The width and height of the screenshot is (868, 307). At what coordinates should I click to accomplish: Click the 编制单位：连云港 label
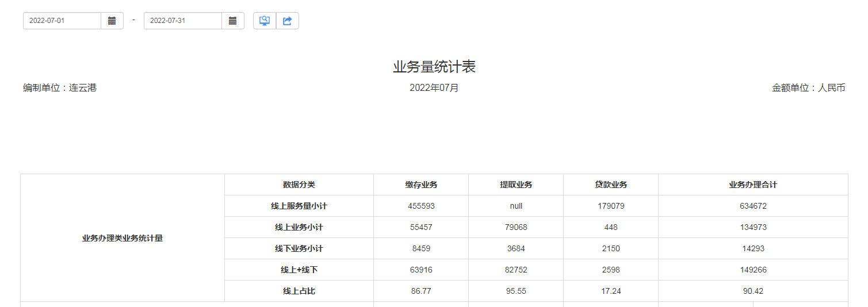60,88
